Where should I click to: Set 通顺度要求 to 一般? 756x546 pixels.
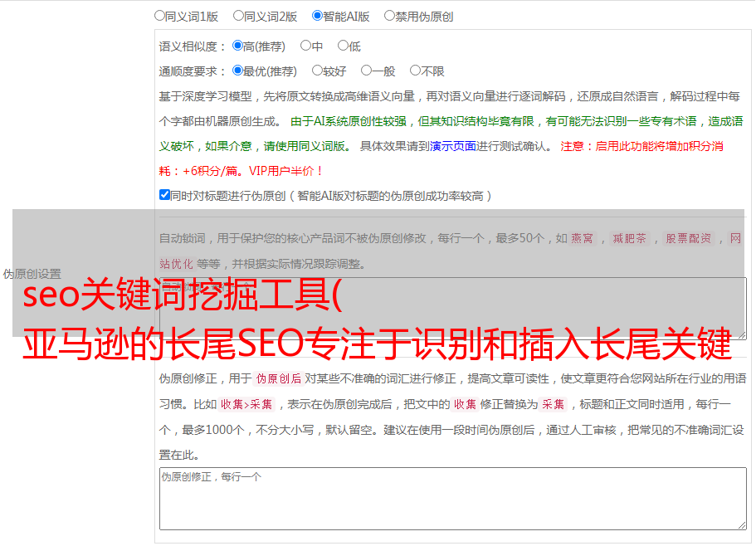[367, 71]
